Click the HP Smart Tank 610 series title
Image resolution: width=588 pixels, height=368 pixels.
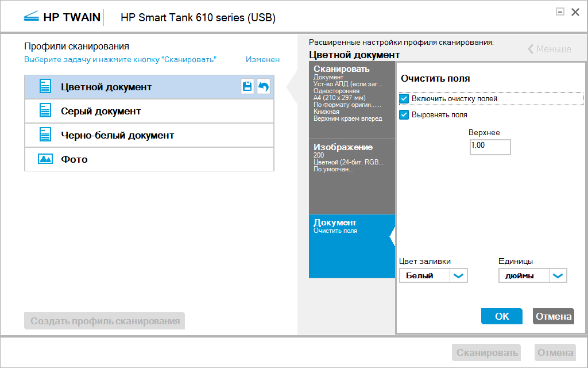[x=198, y=18]
